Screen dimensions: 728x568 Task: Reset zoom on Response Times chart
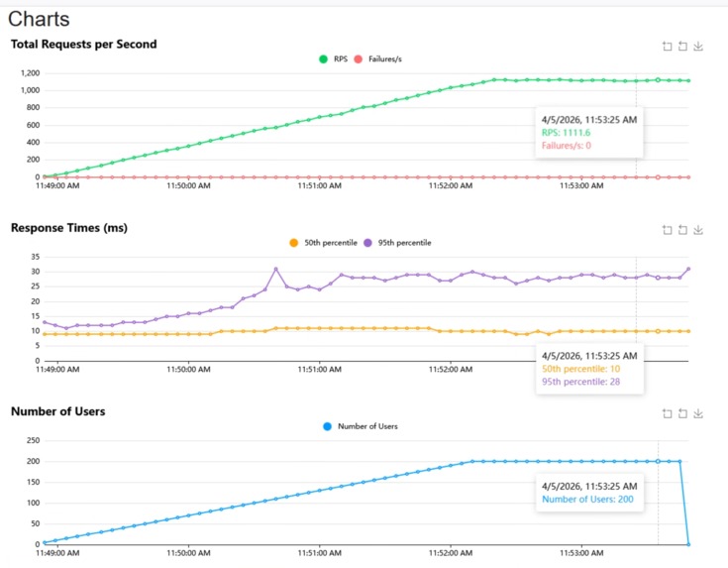pos(682,230)
